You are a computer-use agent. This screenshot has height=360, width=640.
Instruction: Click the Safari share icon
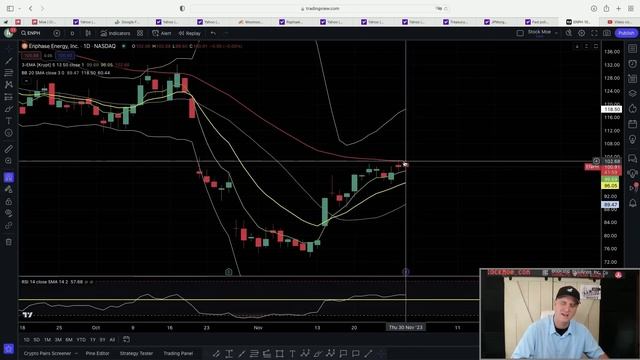pyautogui.click(x=607, y=8)
